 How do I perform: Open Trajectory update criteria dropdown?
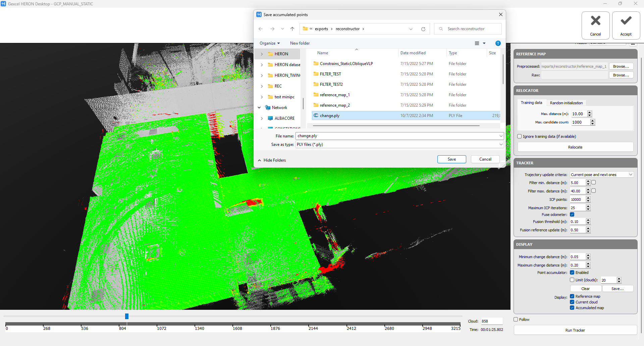point(601,175)
